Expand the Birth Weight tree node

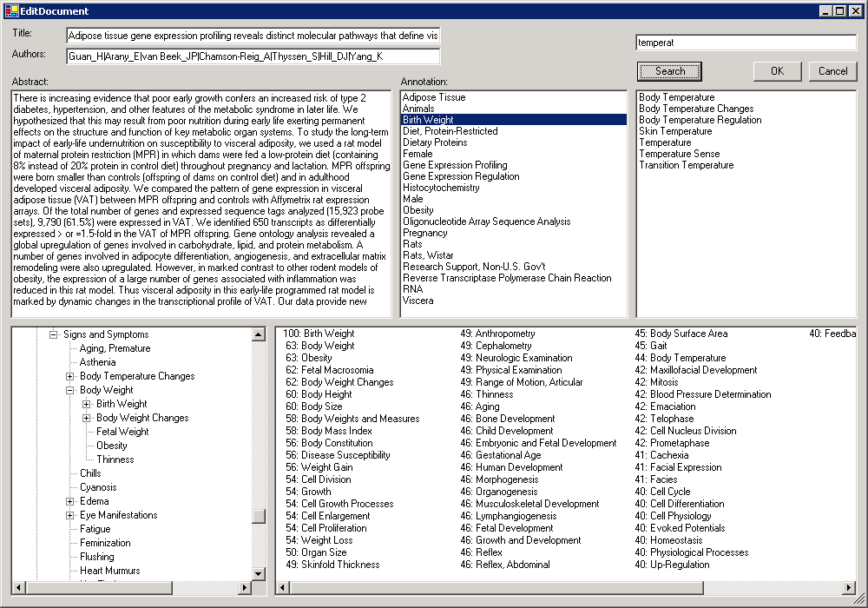coord(86,404)
